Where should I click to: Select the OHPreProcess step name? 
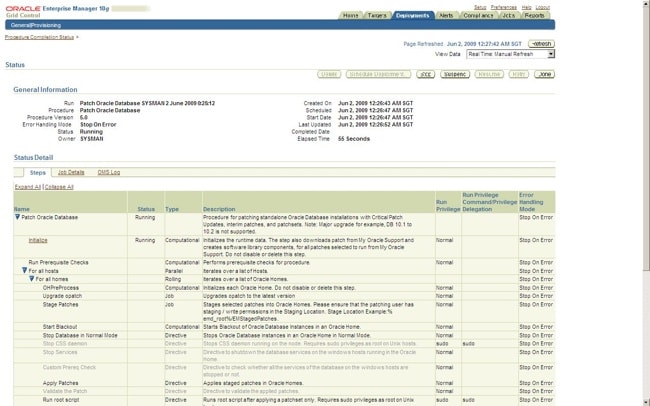coord(61,287)
